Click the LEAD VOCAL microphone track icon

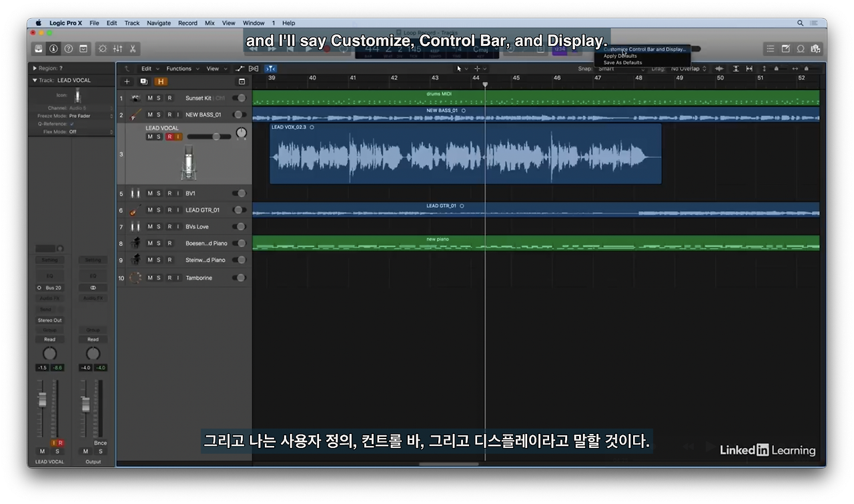point(188,162)
